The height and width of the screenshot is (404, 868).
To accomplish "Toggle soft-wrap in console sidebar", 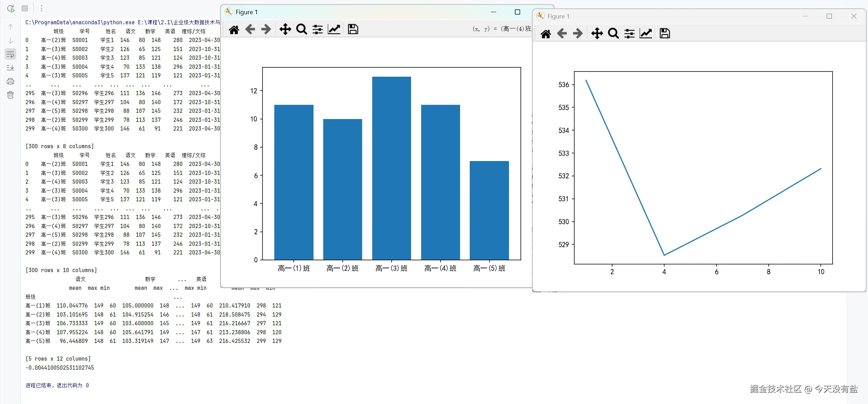I will (10, 54).
